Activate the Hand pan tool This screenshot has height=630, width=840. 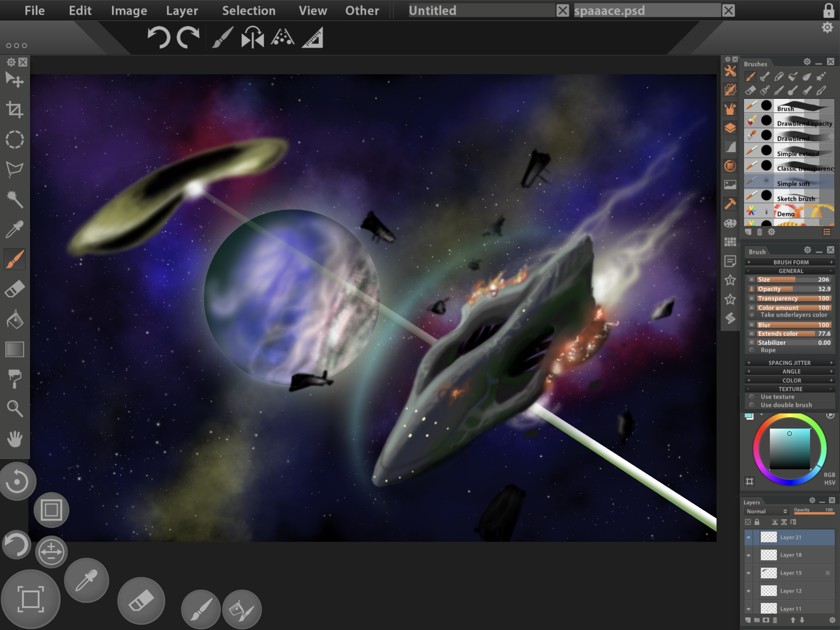pyautogui.click(x=15, y=438)
